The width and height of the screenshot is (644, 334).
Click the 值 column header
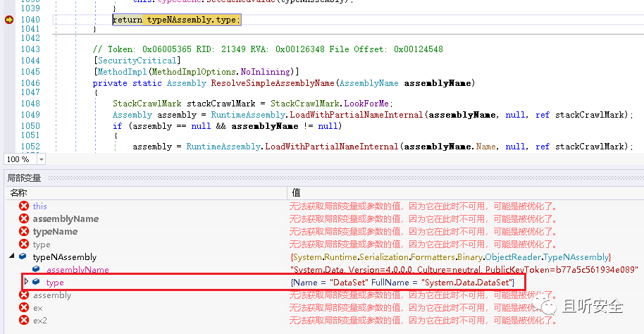(x=296, y=192)
